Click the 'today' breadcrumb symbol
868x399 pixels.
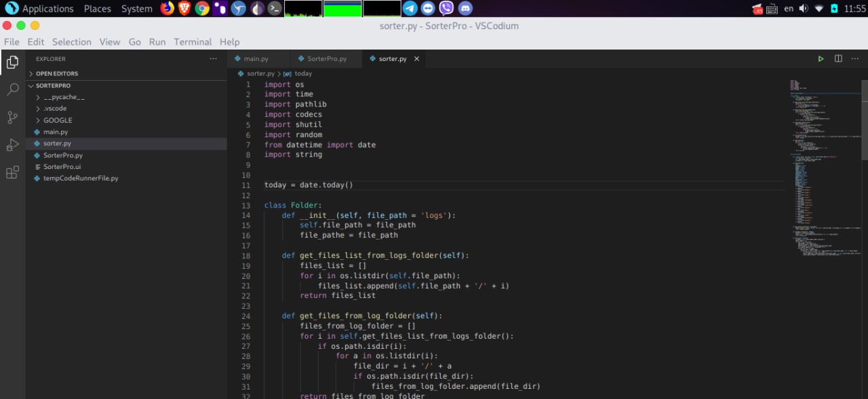(x=303, y=73)
